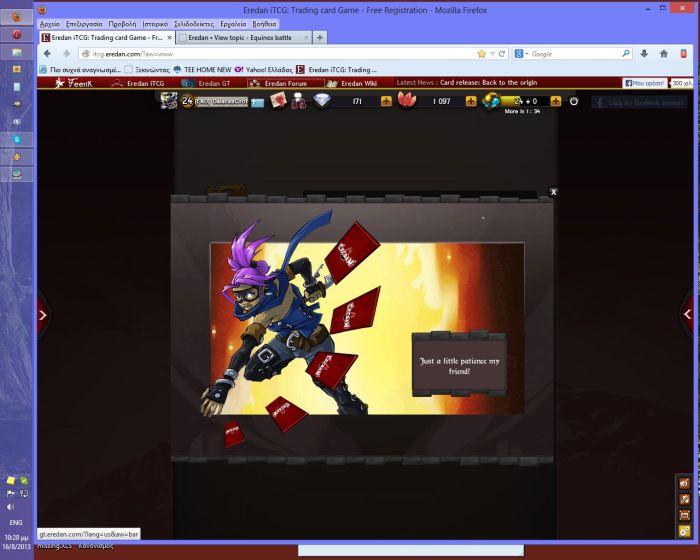This screenshot has height=560, width=700.
Task: Open the Greek flag country selector
Action: pyautogui.click(x=258, y=103)
